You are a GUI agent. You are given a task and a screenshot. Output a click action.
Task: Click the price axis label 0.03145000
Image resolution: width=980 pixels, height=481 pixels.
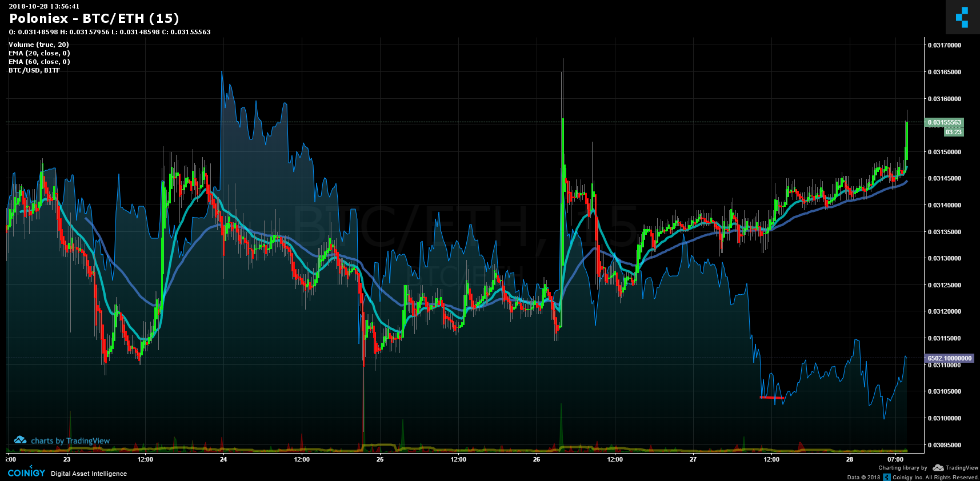coord(945,178)
